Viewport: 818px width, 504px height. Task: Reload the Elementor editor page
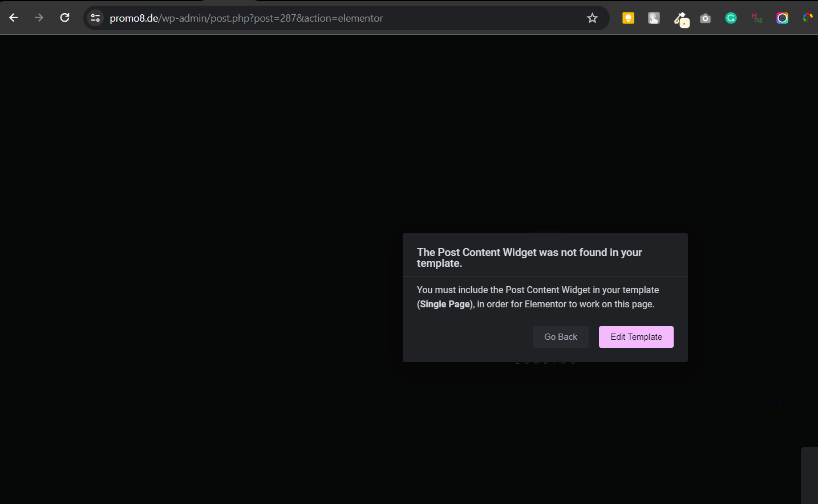(65, 18)
